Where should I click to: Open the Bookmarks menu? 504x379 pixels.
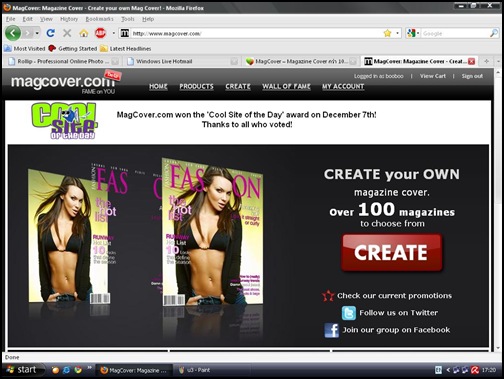pos(99,19)
